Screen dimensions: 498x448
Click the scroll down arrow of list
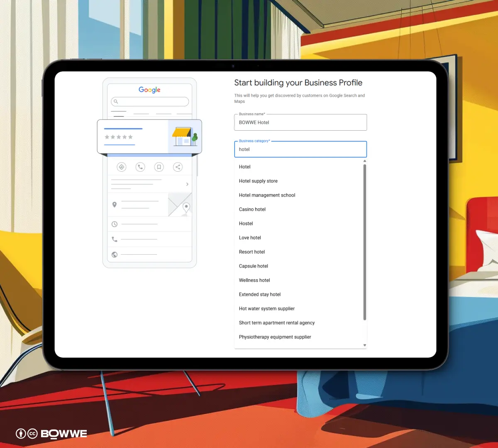click(365, 345)
